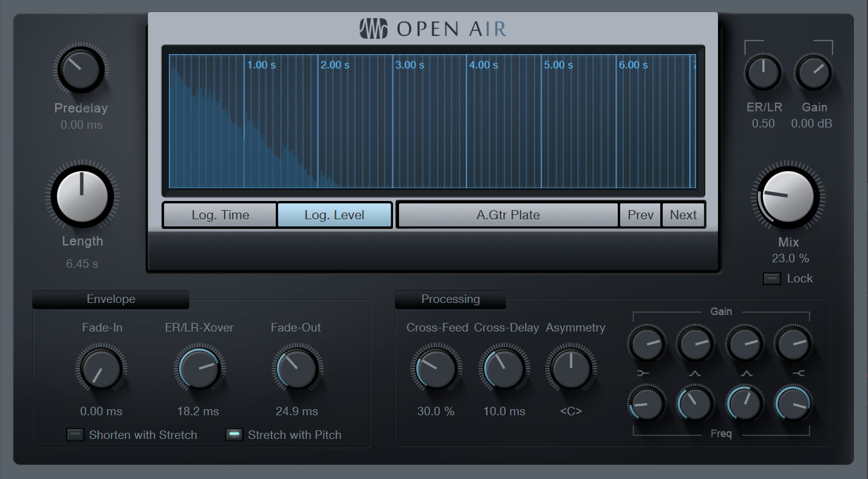Click the high-shelf Freq knob
This screenshot has width=868, height=479.
tap(794, 404)
